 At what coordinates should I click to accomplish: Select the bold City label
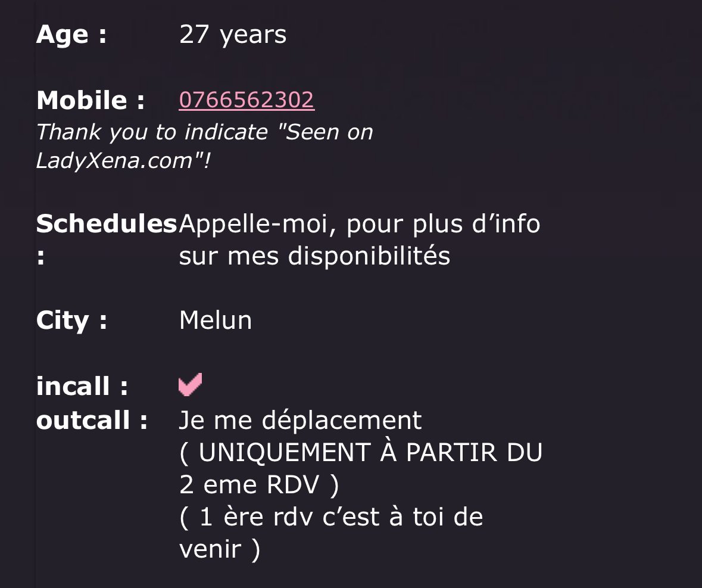[71, 321]
